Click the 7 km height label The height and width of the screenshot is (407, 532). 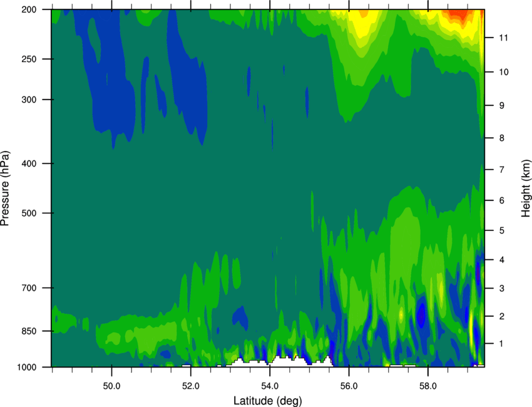tap(502, 170)
